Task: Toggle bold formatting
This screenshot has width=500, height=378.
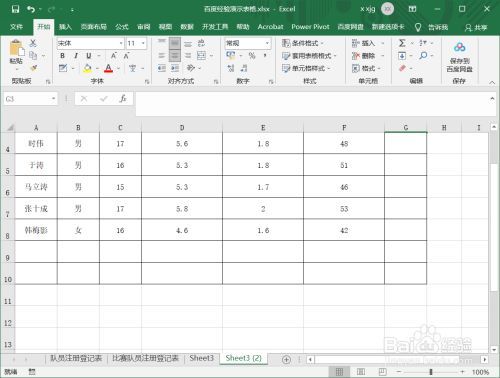Action: [63, 56]
